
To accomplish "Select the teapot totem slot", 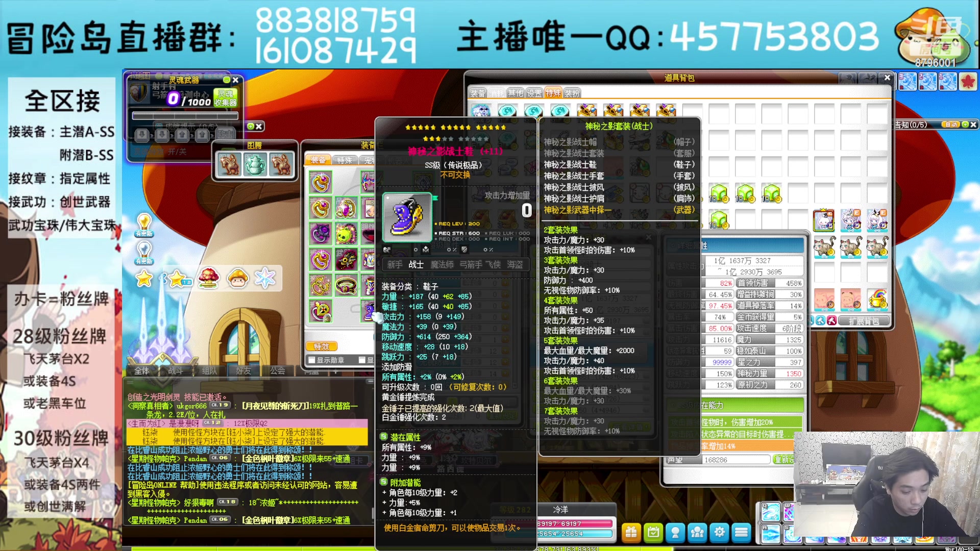I will pyautogui.click(x=254, y=164).
